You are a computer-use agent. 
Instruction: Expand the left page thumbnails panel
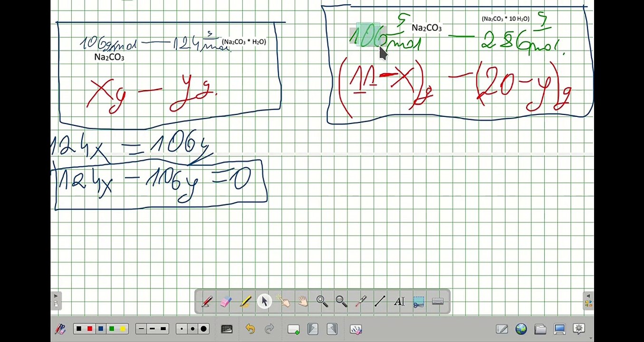[x=56, y=301]
